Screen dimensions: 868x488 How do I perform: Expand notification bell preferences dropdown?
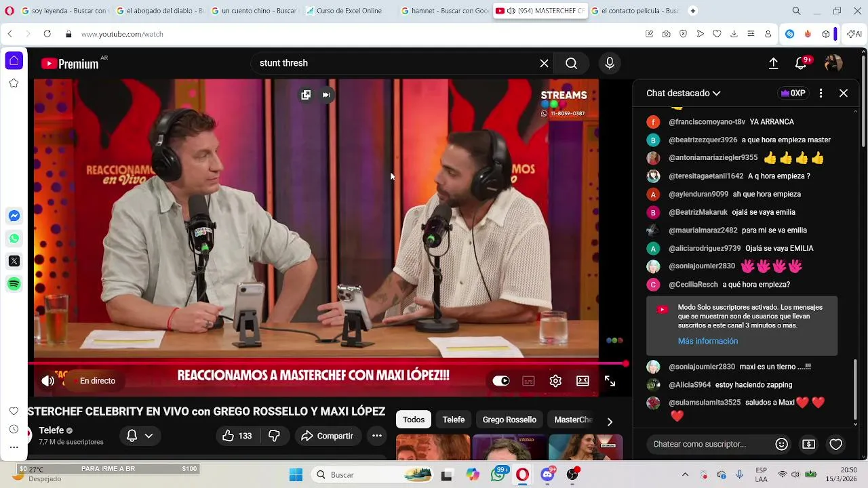[x=149, y=436]
